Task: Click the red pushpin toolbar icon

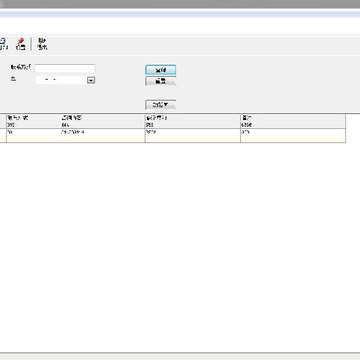Action: [x=21, y=44]
